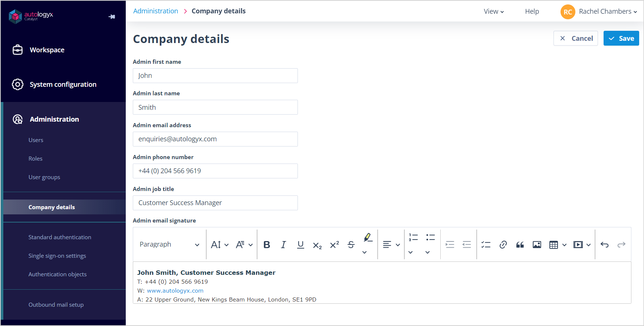Insert a hyperlink
This screenshot has width=644, height=326.
pyautogui.click(x=503, y=244)
